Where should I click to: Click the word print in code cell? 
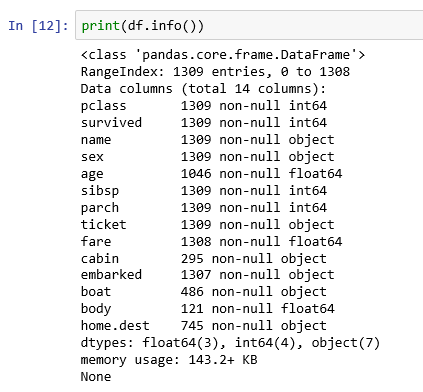pyautogui.click(x=101, y=26)
